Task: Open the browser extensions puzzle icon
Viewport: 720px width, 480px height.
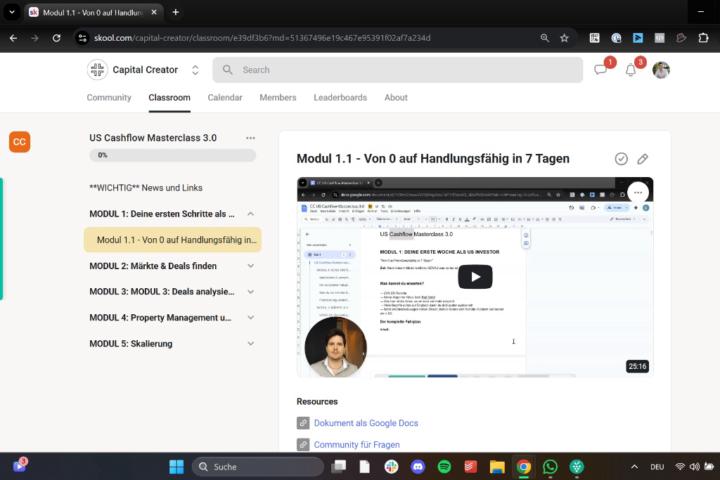Action: tap(703, 38)
